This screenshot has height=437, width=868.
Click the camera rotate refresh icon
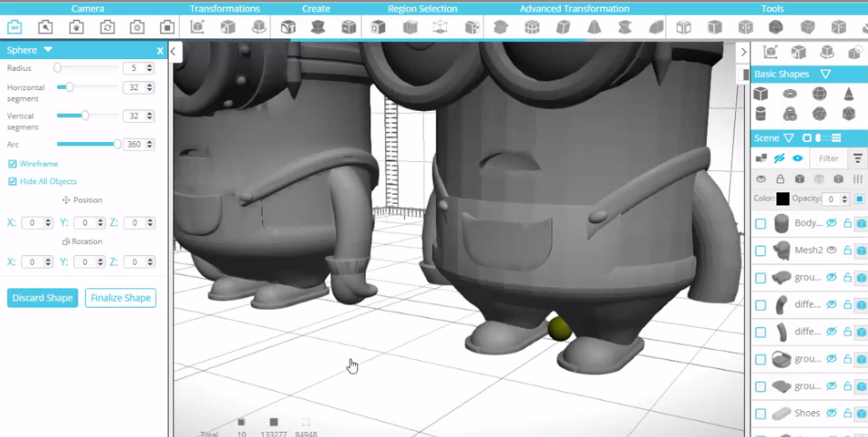point(107,27)
